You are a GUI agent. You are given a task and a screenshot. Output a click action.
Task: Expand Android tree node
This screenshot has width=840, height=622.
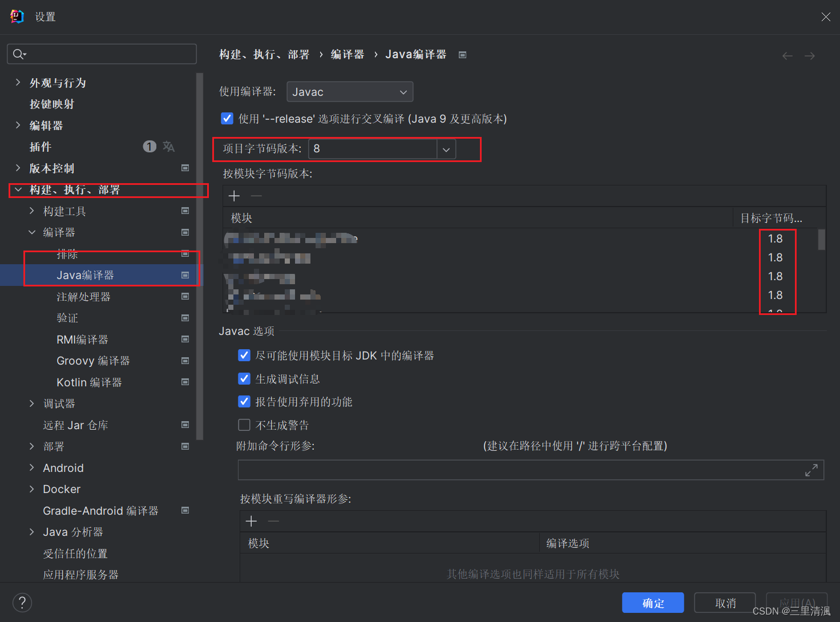coord(32,467)
